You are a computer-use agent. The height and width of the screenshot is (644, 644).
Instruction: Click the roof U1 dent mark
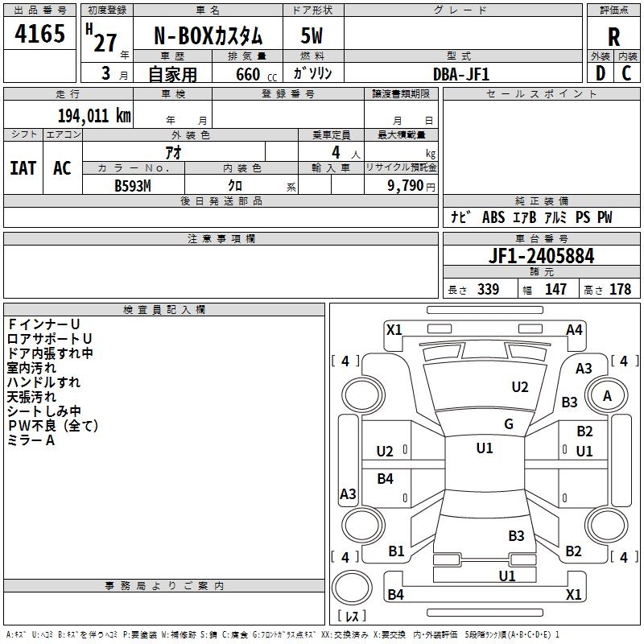pos(485,448)
